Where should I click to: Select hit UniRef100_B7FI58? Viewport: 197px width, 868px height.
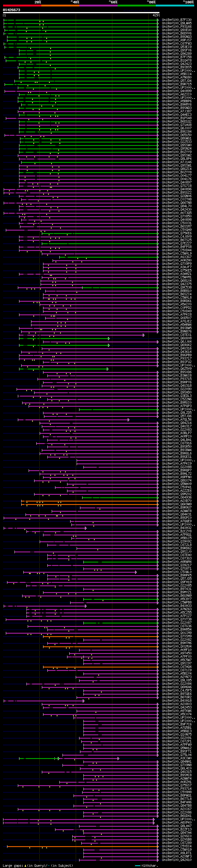click(x=177, y=57)
